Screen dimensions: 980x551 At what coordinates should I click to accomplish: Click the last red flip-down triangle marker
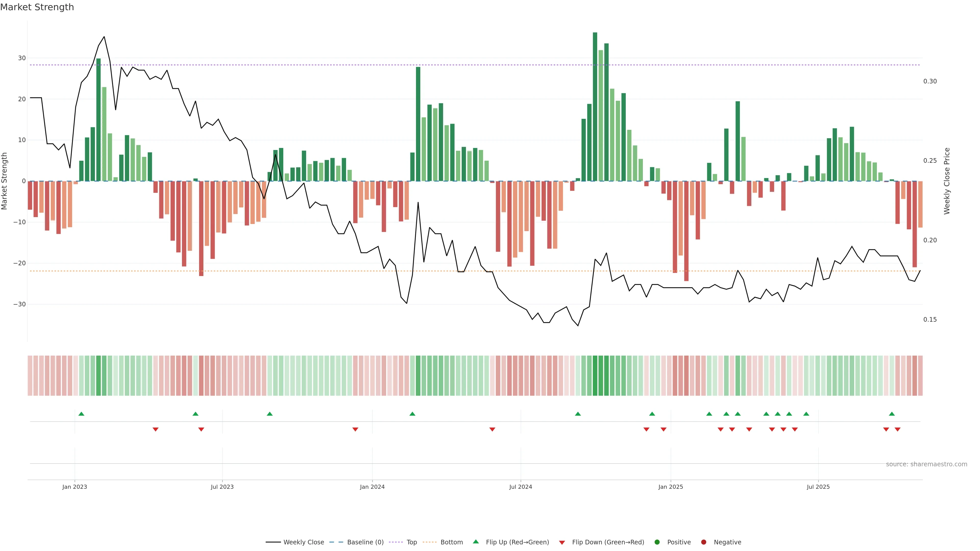pyautogui.click(x=898, y=429)
